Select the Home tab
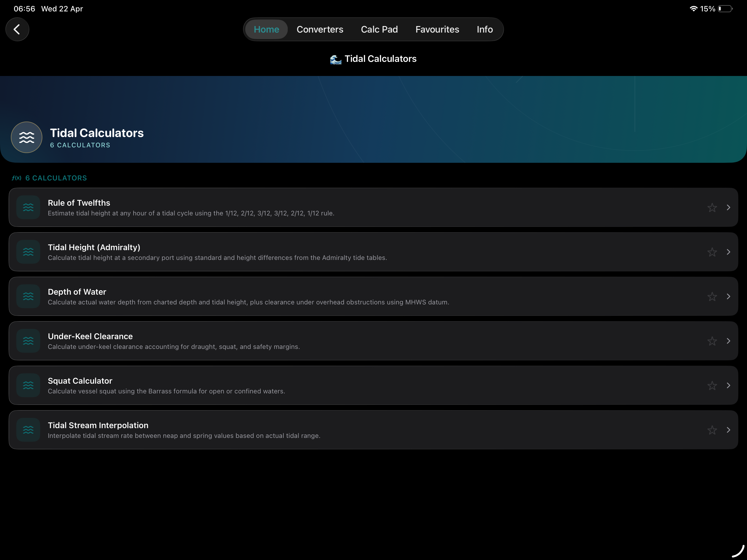The width and height of the screenshot is (747, 560). coord(267,29)
